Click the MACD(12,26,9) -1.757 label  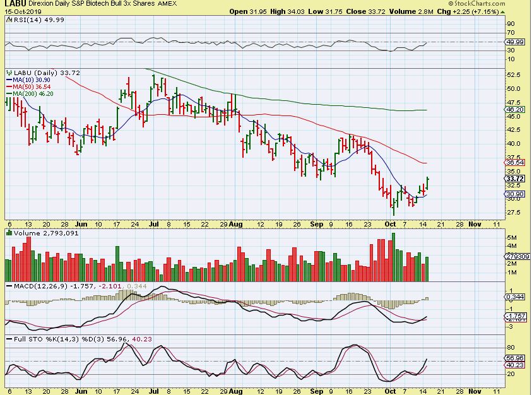[x=54, y=286]
